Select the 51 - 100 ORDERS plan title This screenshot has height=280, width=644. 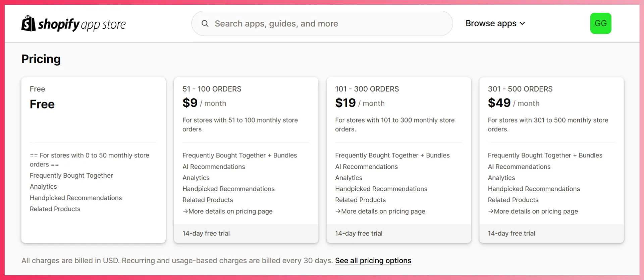[212, 89]
